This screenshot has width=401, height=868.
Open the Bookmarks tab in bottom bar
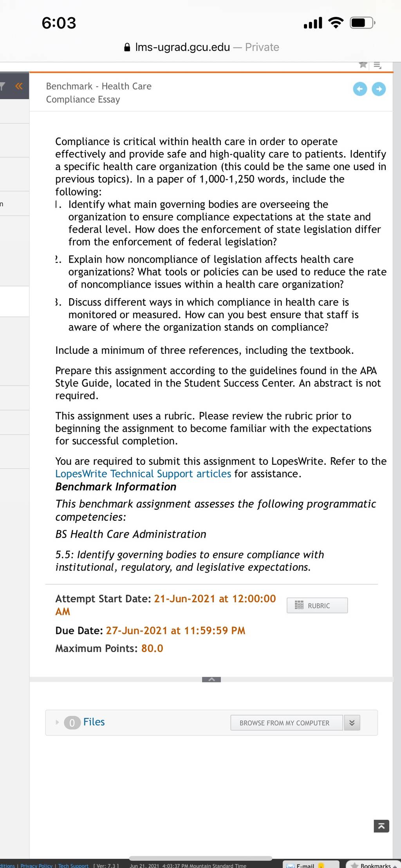[374, 865]
